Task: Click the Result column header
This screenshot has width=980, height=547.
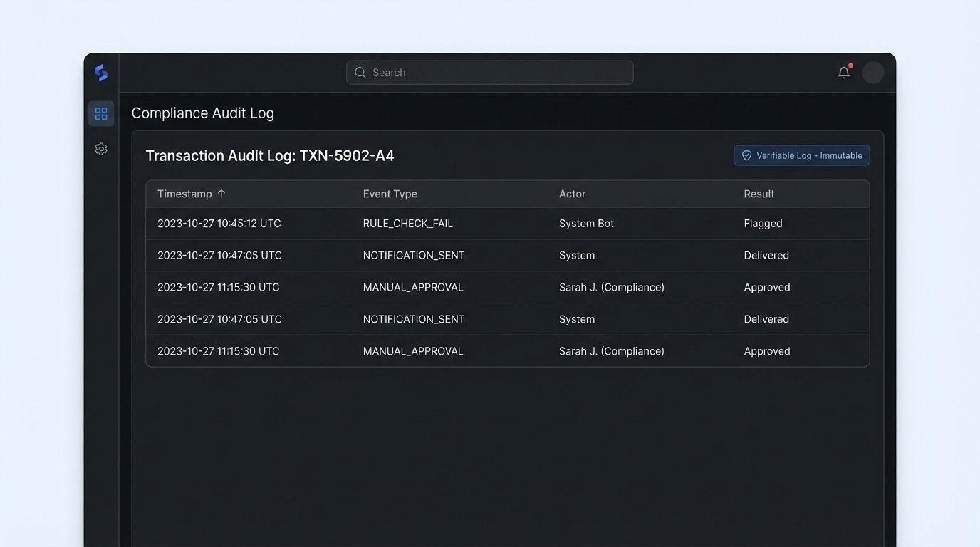Action: point(759,194)
